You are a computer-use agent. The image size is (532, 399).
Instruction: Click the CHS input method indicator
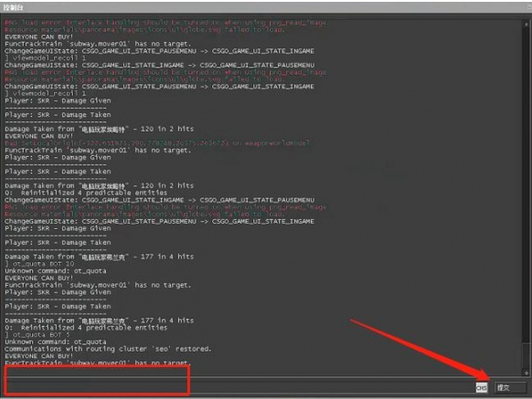[482, 387]
